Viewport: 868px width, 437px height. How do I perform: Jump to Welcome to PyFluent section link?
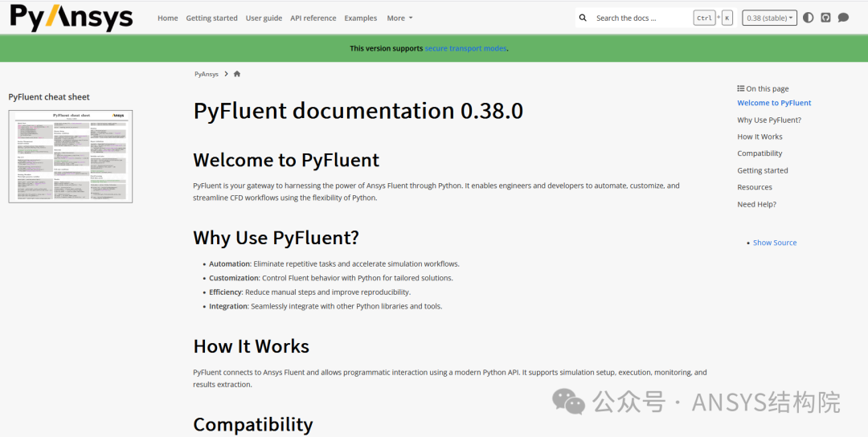click(x=774, y=103)
